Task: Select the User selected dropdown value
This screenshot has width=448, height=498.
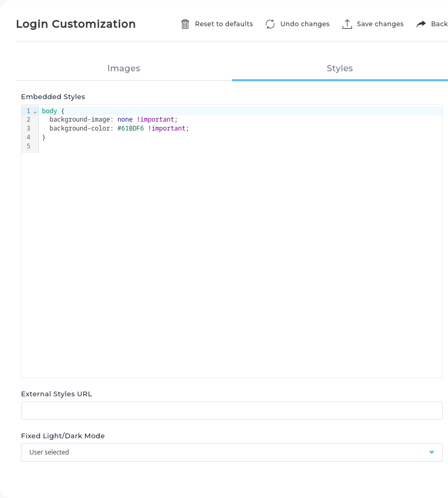Action: (49, 452)
